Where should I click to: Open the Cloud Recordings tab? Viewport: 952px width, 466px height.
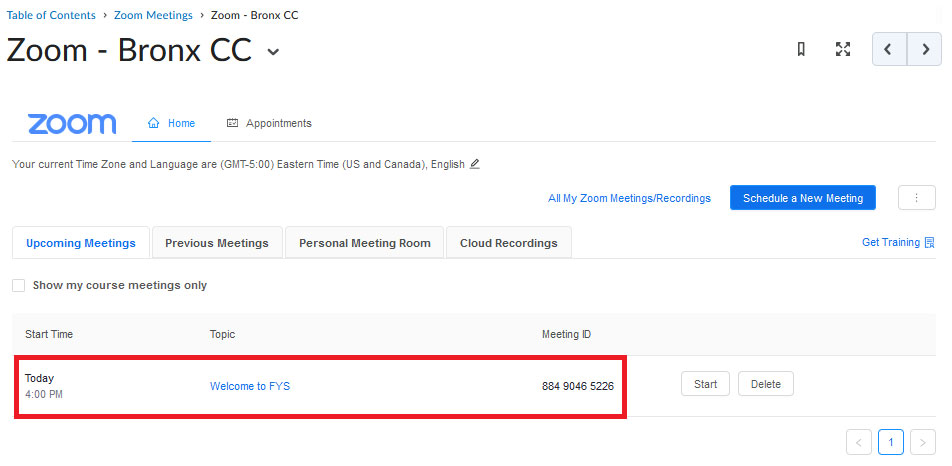(508, 243)
